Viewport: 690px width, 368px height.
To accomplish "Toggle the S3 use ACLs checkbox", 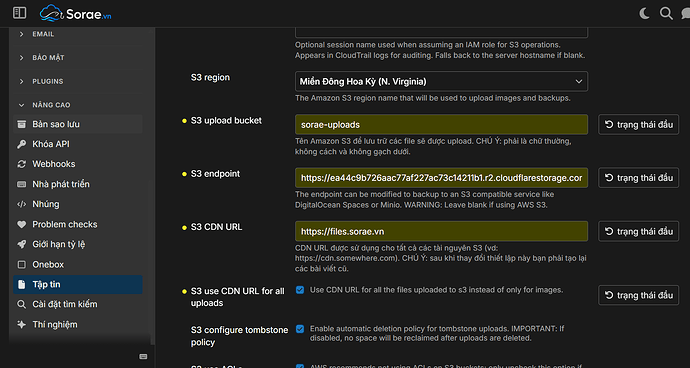I will [x=300, y=366].
